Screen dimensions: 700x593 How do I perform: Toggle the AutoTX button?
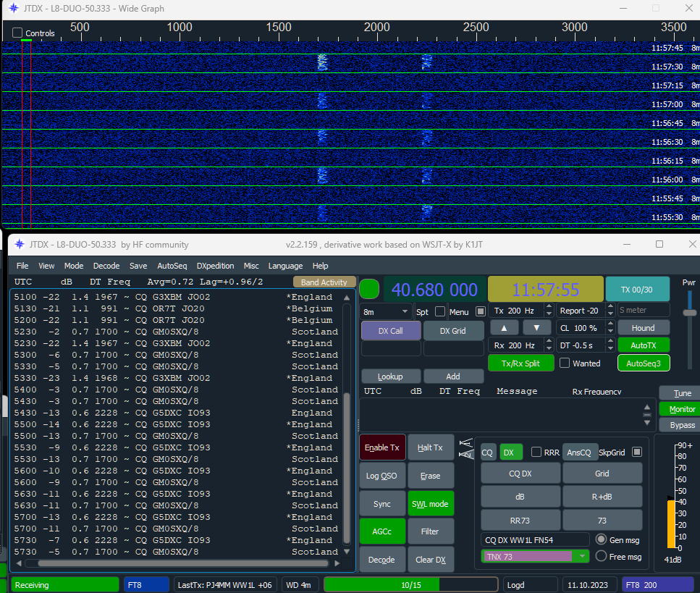(643, 345)
